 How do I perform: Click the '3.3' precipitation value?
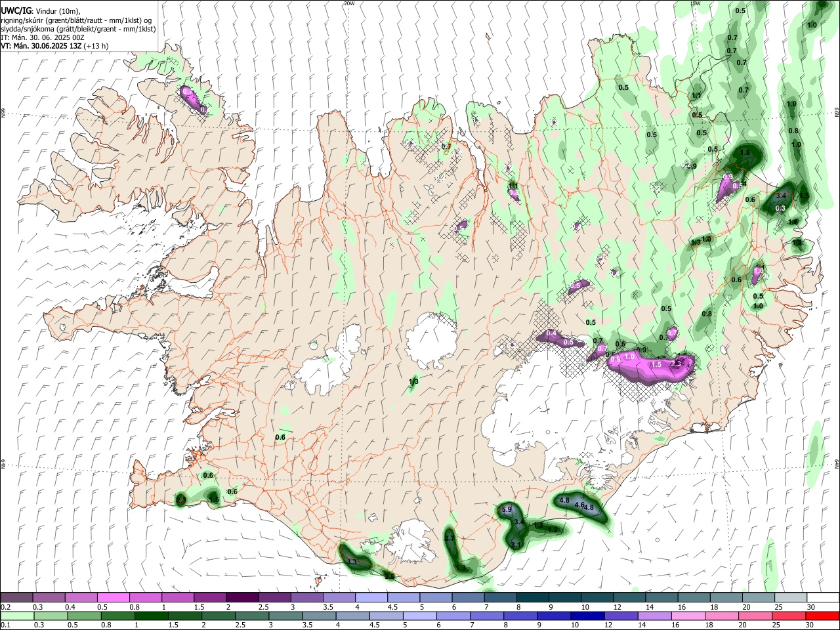tap(351, 562)
